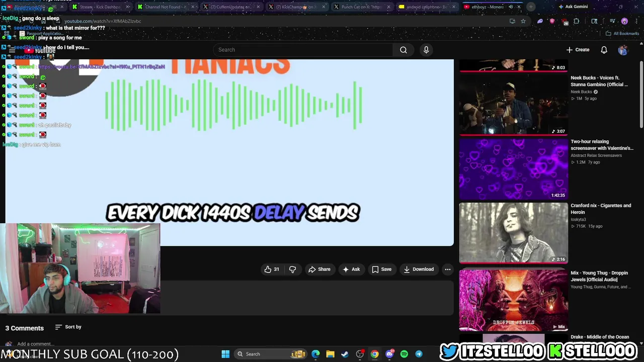Close the Punch Cat on X tab

click(x=388, y=7)
